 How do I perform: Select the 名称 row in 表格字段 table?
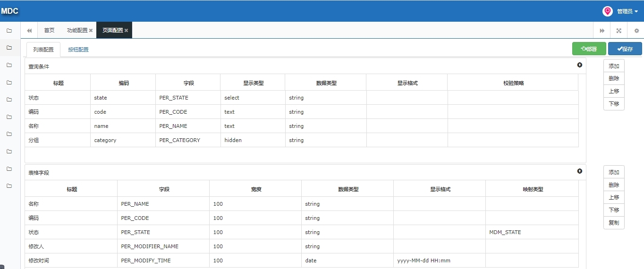[x=302, y=204]
